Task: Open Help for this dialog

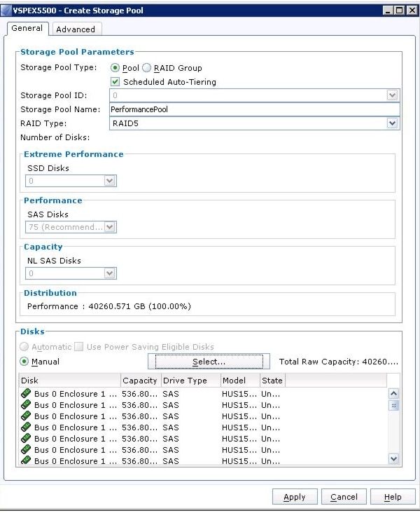Action: (393, 497)
